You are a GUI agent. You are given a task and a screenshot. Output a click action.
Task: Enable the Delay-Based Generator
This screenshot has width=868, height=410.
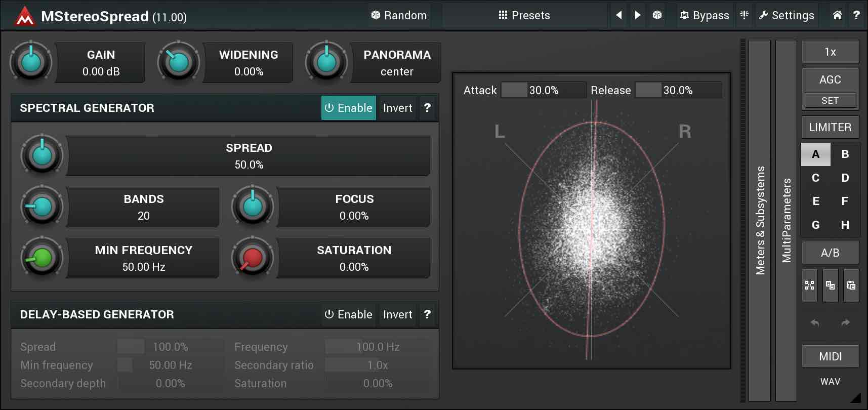pyautogui.click(x=348, y=314)
